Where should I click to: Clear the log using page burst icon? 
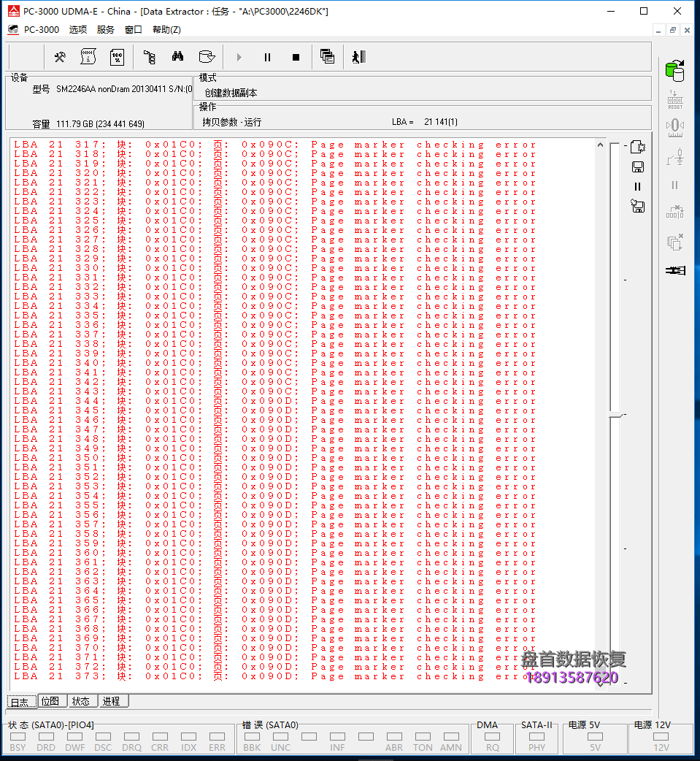coord(638,147)
